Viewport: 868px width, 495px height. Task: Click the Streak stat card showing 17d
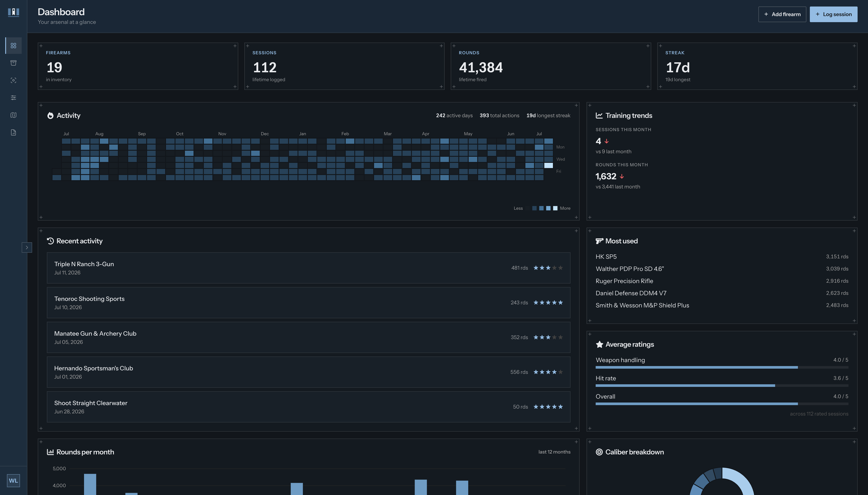[x=757, y=66]
